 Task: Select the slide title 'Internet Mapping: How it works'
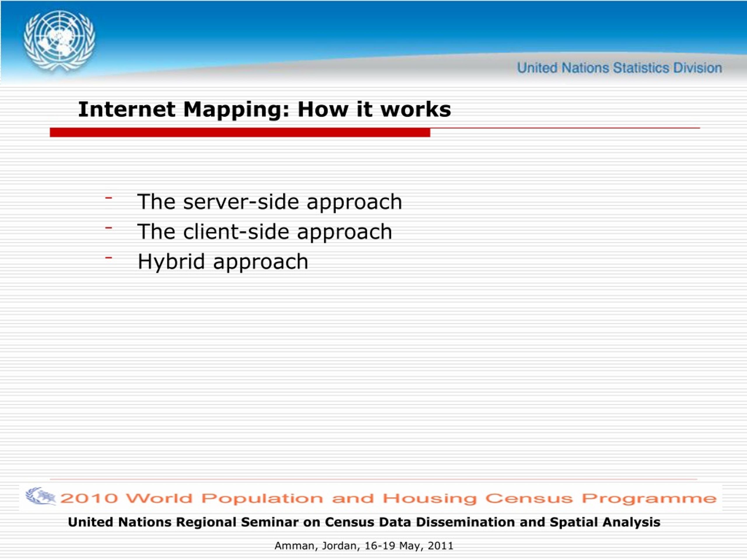pyautogui.click(x=264, y=110)
